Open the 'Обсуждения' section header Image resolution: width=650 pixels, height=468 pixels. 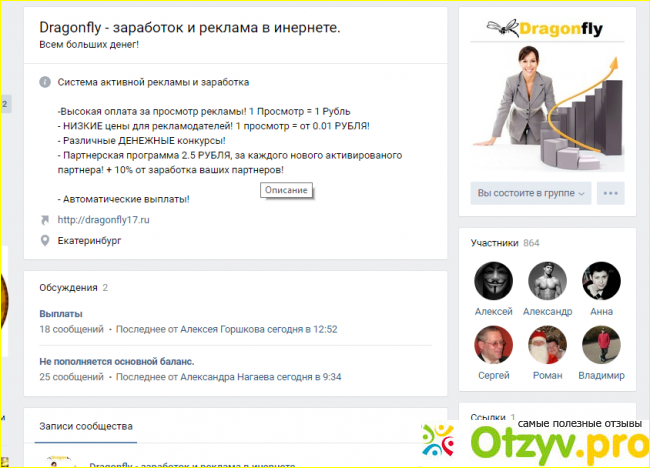coord(68,288)
